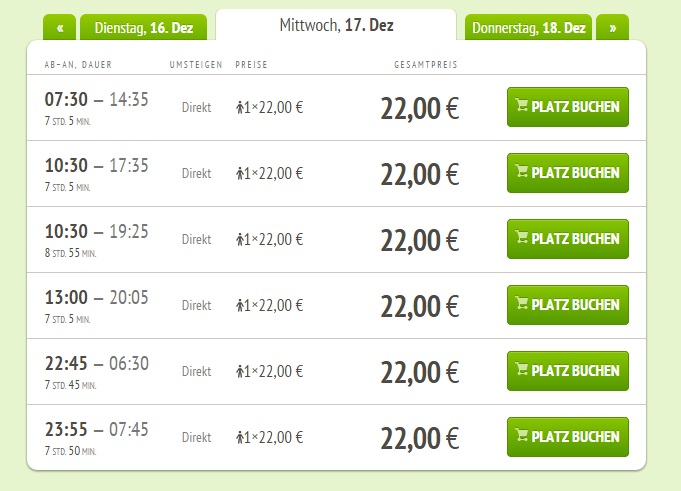Click the 13:00 – 20:05 time entry

click(x=97, y=297)
